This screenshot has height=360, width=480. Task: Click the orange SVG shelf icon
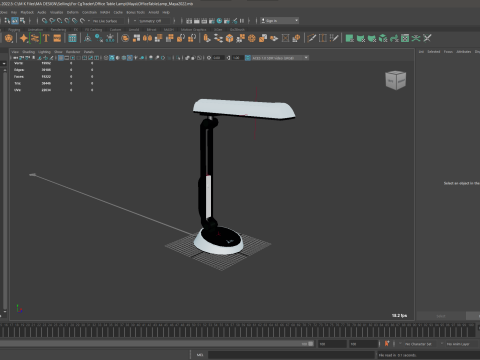(x=57, y=38)
